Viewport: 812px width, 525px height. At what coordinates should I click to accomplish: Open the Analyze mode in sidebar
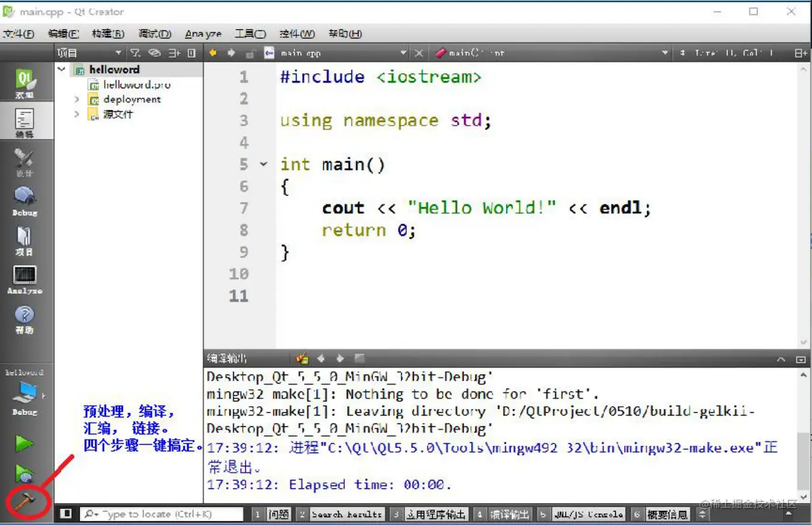[x=25, y=280]
